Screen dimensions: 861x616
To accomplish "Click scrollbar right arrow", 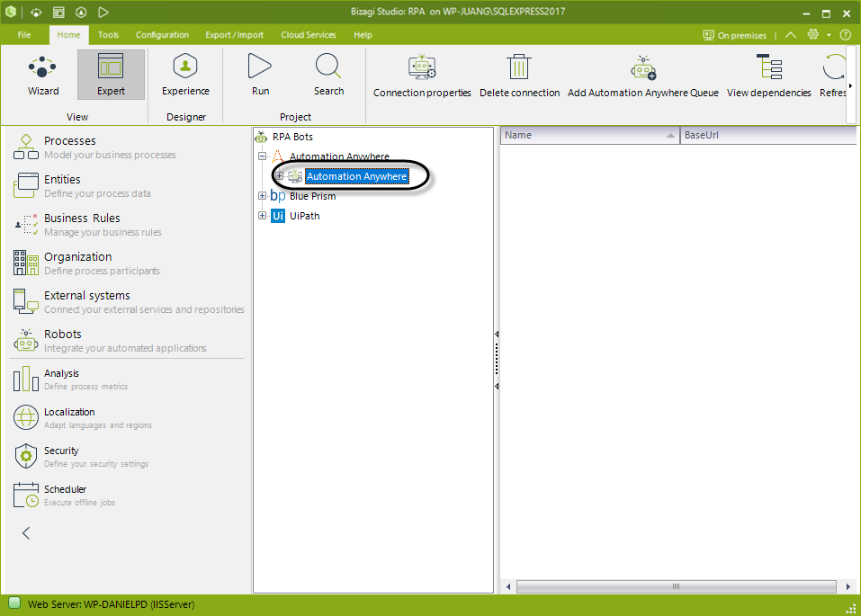I will click(848, 586).
